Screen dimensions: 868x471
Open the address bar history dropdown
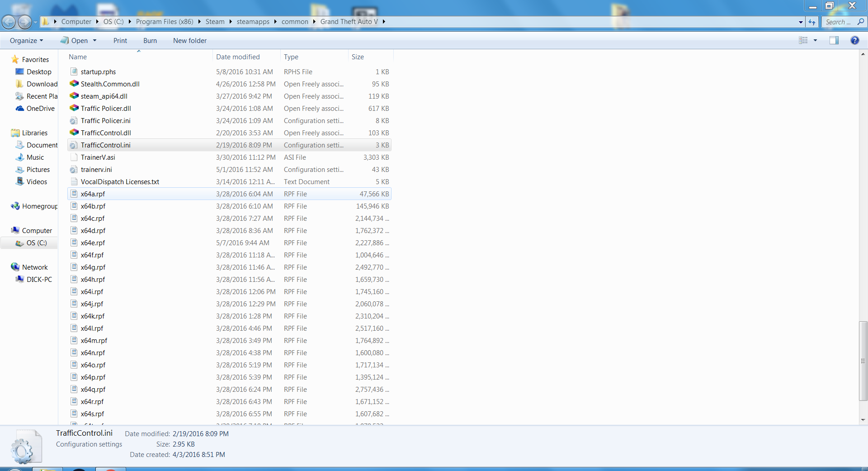click(801, 22)
